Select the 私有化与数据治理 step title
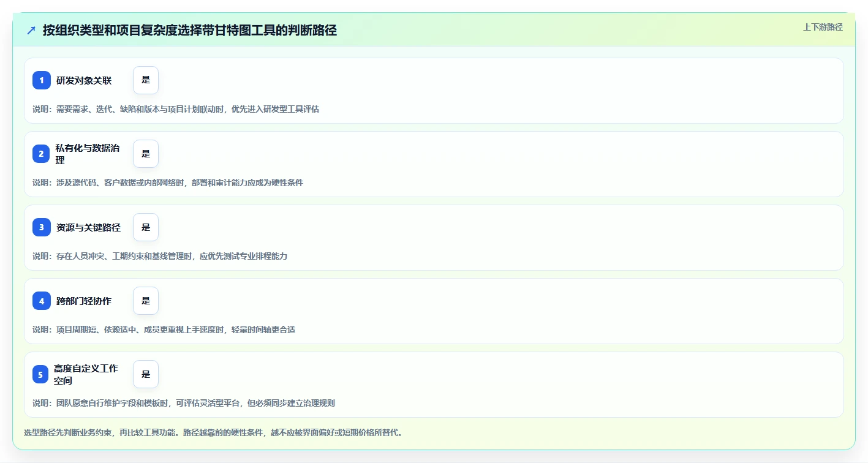This screenshot has width=868, height=463. point(88,154)
